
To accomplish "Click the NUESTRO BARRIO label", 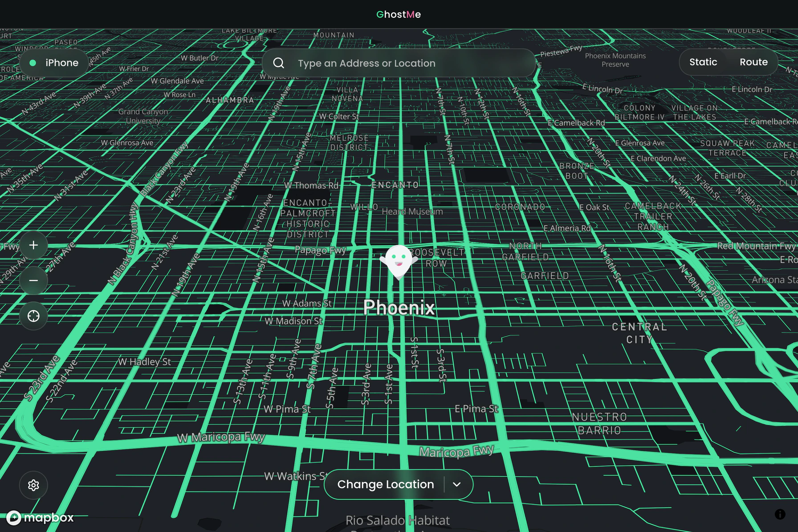I will pyautogui.click(x=599, y=424).
